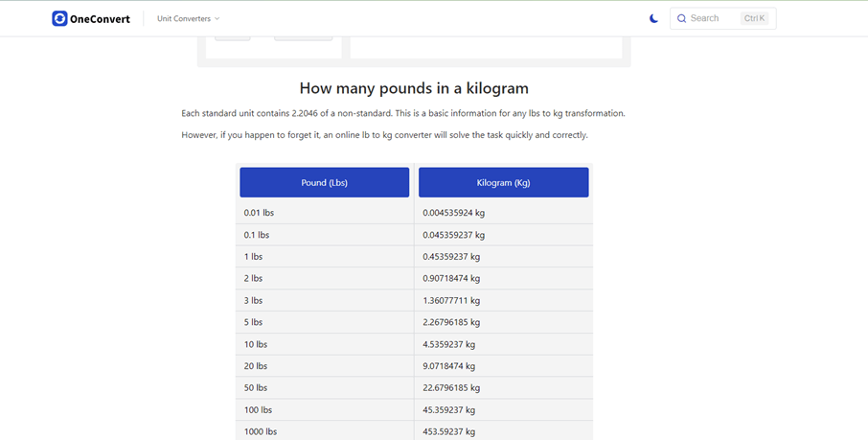Viewport: 868px width, 440px height.
Task: Select the '1000 lbs' cell
Action: point(325,431)
